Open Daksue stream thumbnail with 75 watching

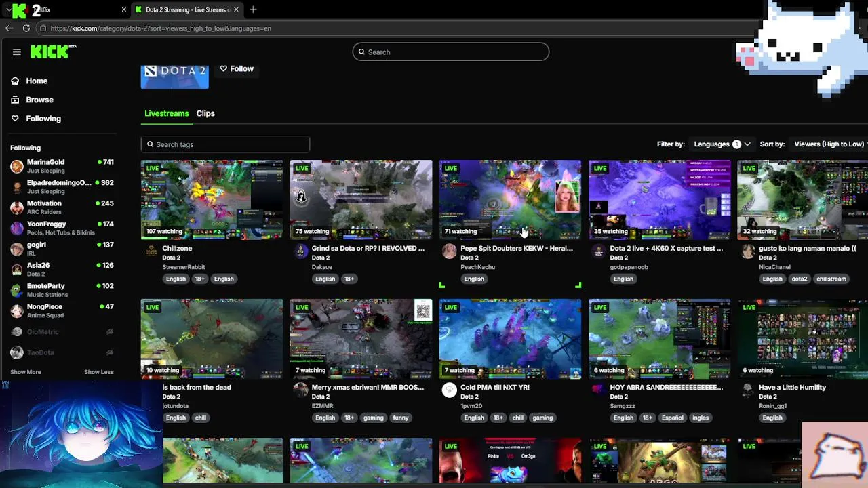pos(361,199)
